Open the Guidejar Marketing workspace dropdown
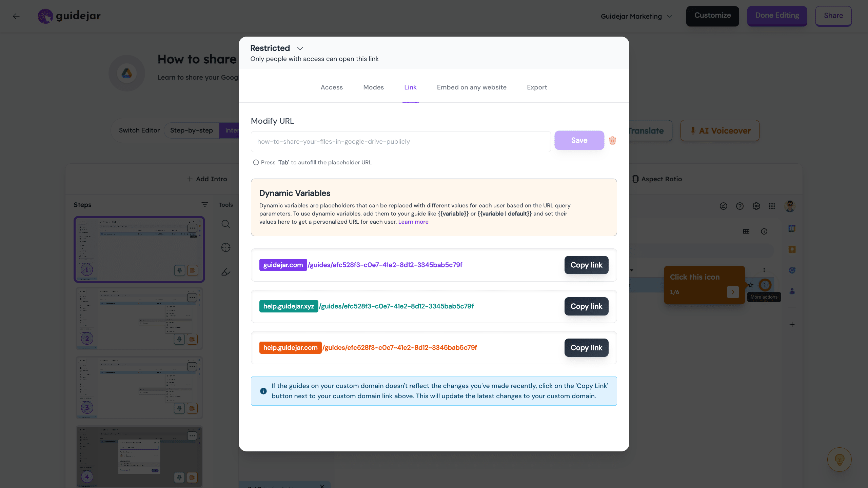Screen dimensions: 868x488 point(636,16)
